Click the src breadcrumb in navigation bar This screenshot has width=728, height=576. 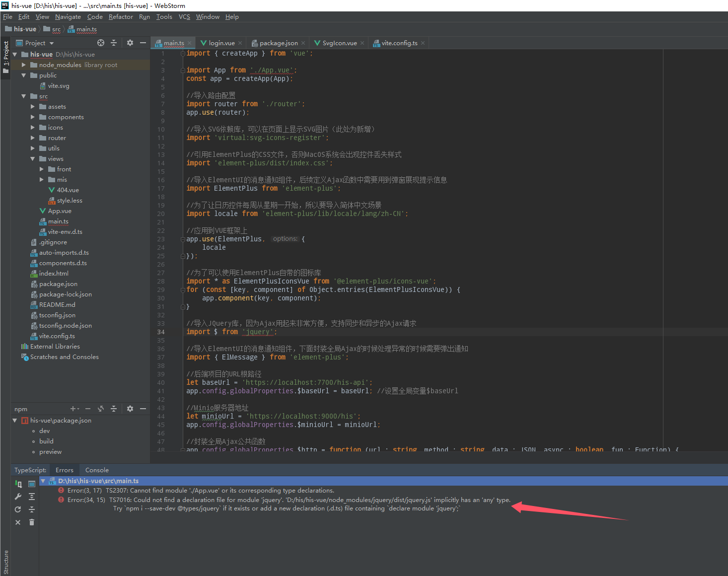pyautogui.click(x=56, y=29)
